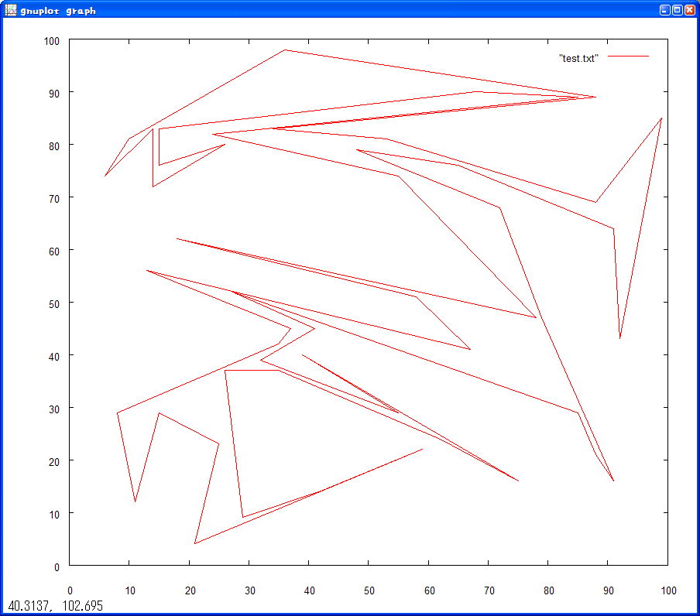Click the x-axis label 100
This screenshot has width=700, height=616.
pyautogui.click(x=667, y=591)
